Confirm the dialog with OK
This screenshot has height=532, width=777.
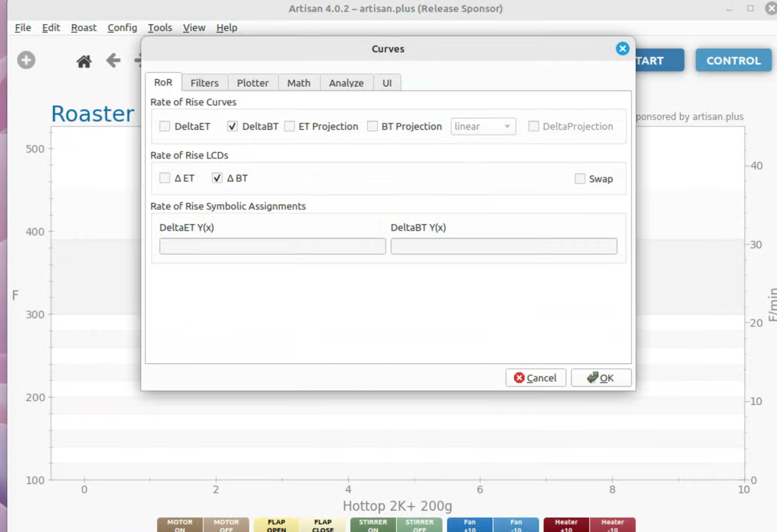coord(601,378)
